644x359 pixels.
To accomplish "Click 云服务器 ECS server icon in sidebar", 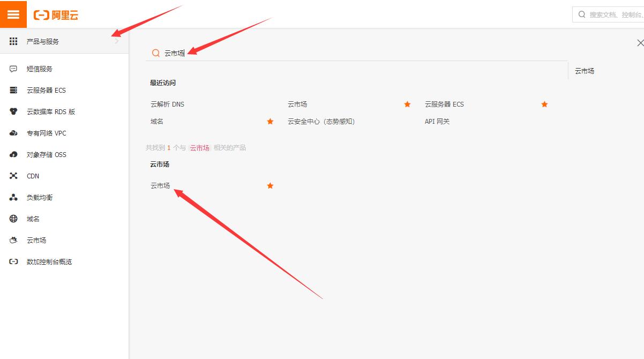I will tap(13, 91).
